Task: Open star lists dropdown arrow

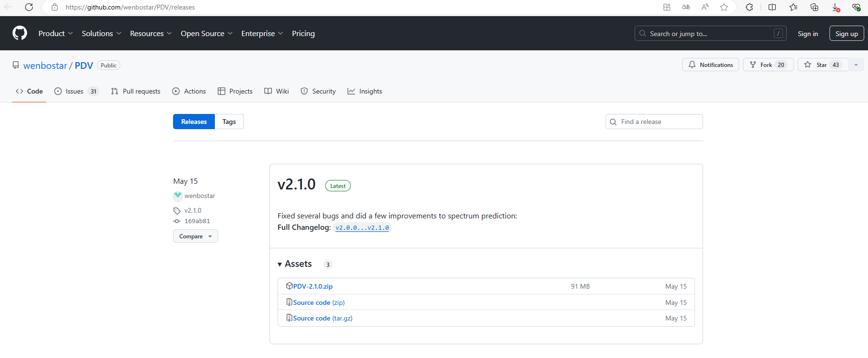Action: 856,65
